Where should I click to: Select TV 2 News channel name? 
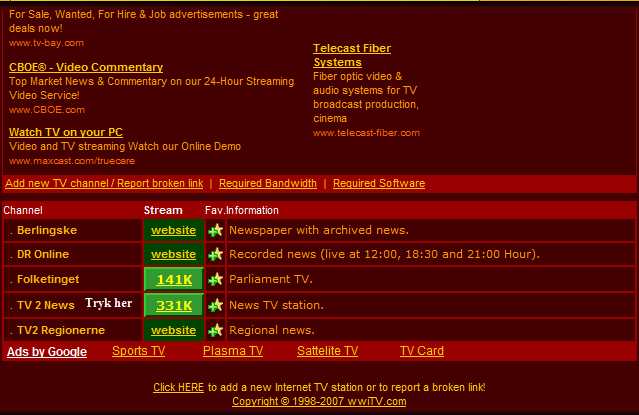pyautogui.click(x=46, y=305)
